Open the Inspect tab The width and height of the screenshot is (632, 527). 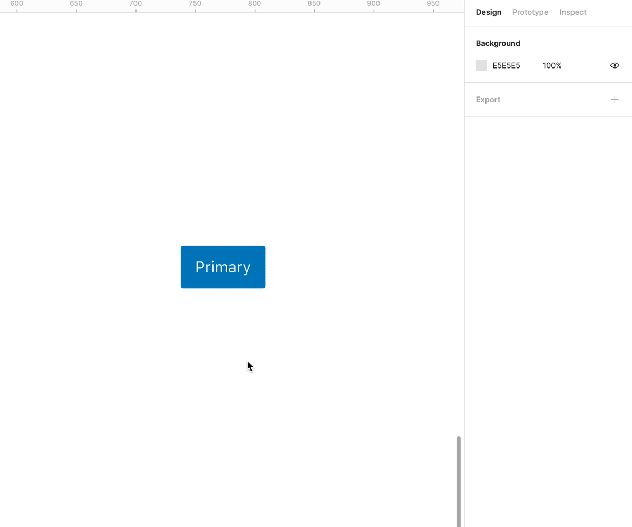(x=573, y=12)
